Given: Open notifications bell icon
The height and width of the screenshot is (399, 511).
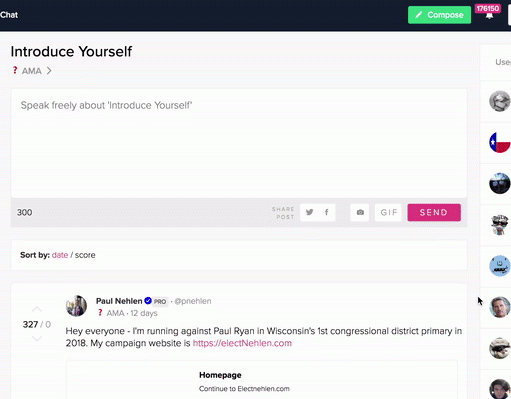Looking at the screenshot, I should 489,16.
